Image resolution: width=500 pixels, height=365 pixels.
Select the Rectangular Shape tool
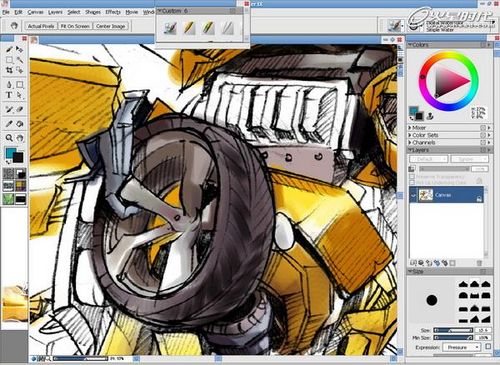tap(20, 85)
